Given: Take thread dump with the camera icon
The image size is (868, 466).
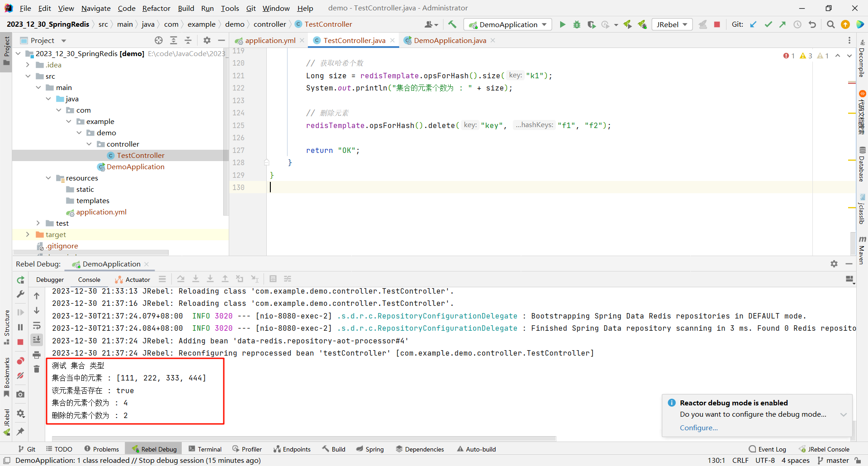Looking at the screenshot, I should click(20, 394).
